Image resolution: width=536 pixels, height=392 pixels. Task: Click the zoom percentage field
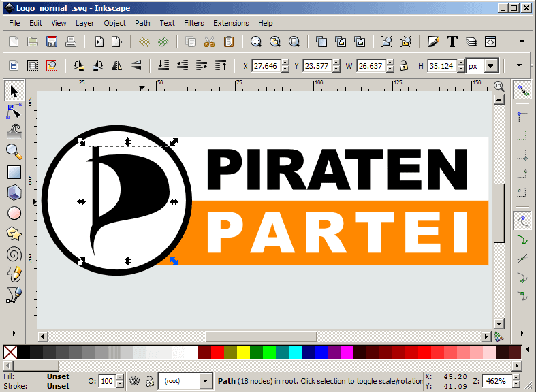tap(498, 380)
